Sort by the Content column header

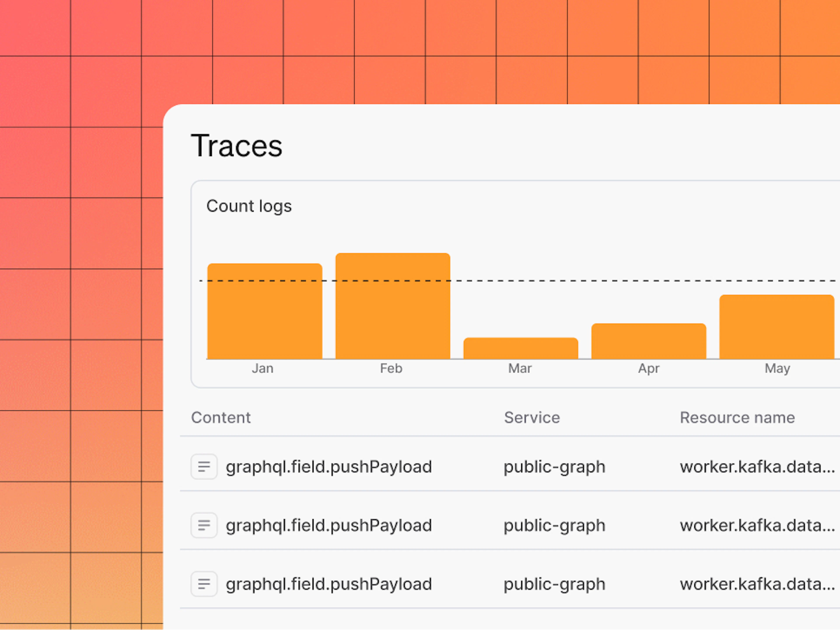coord(221,418)
